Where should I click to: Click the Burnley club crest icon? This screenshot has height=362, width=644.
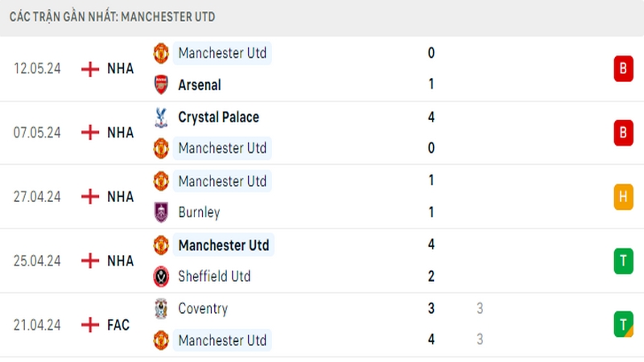(x=161, y=212)
